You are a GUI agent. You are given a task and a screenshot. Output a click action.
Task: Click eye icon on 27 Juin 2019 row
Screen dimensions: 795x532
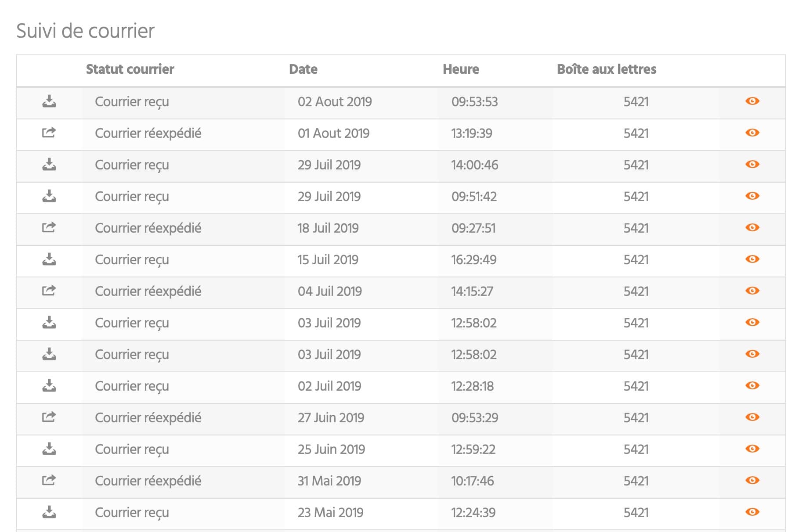[752, 417]
